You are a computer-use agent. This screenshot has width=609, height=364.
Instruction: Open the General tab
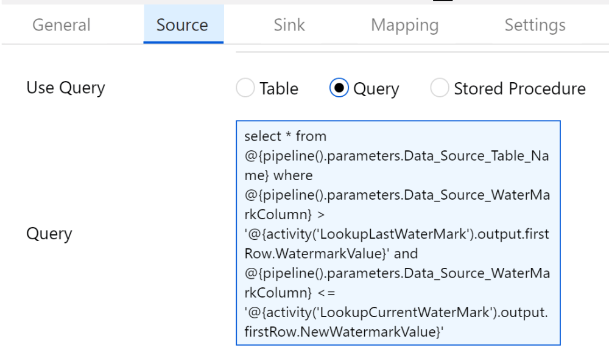click(62, 25)
